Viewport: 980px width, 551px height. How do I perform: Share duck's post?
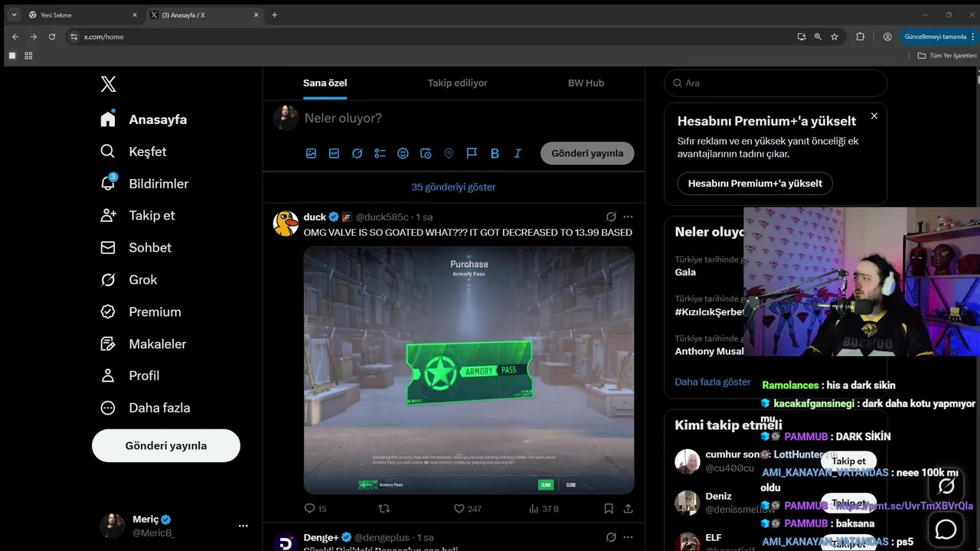[x=629, y=508]
